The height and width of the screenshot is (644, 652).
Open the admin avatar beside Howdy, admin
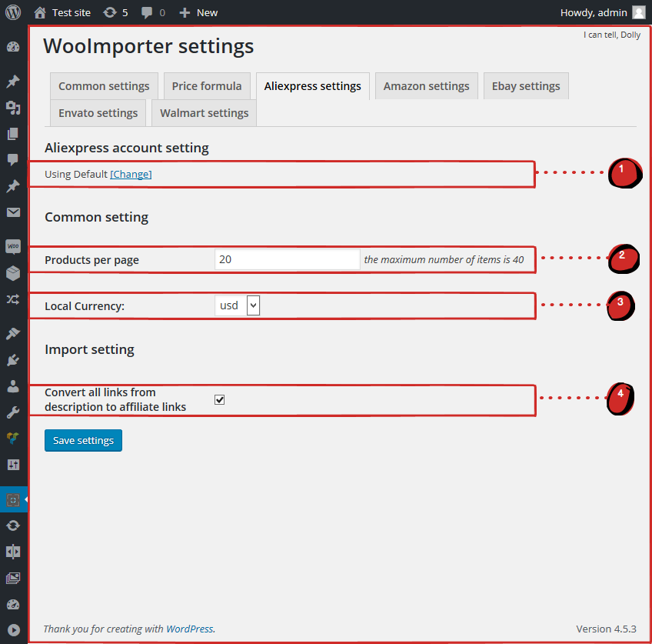[639, 12]
